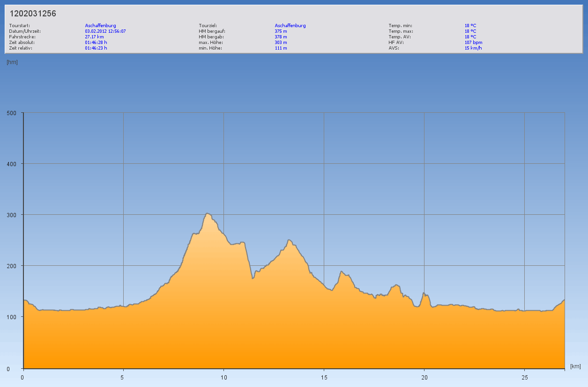Click the min. Höhe value 111 m
Screen dimensions: 588x387
point(281,48)
